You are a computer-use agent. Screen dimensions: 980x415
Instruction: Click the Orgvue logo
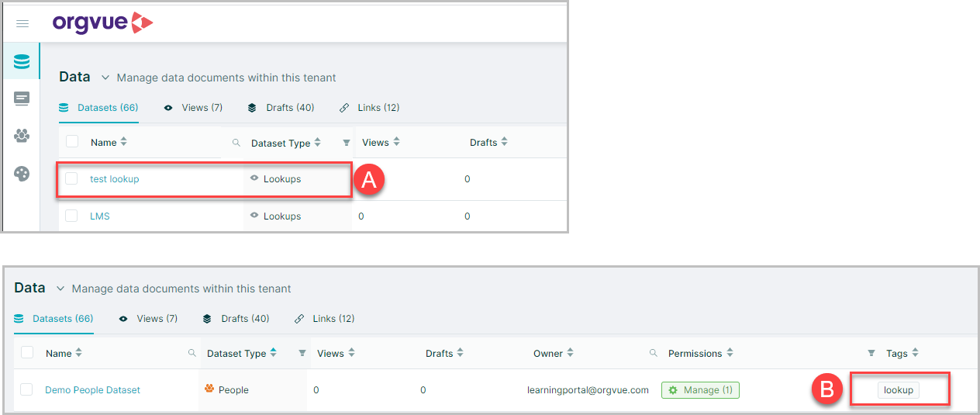point(103,23)
